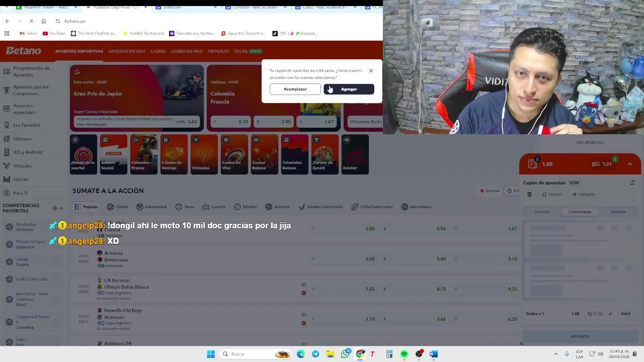Pick Armenia home win odds 2.20
The width and height of the screenshot is (644, 362).
point(343,259)
